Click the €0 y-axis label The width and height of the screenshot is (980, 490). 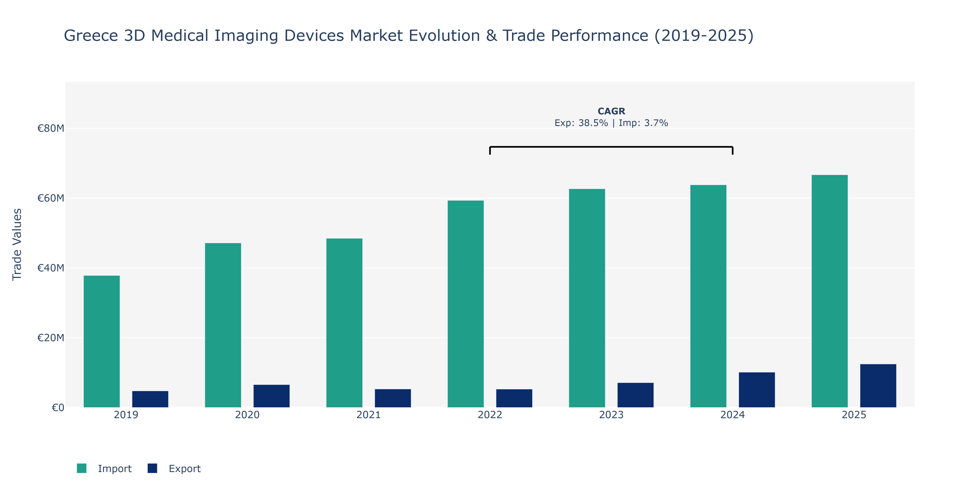(58, 408)
